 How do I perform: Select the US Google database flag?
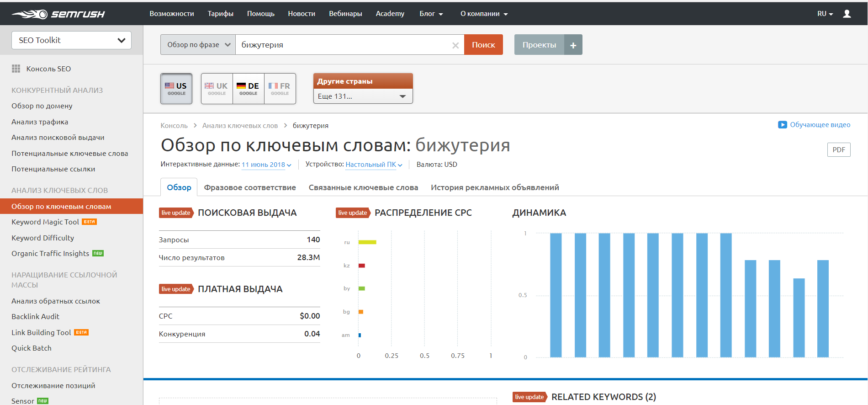176,89
